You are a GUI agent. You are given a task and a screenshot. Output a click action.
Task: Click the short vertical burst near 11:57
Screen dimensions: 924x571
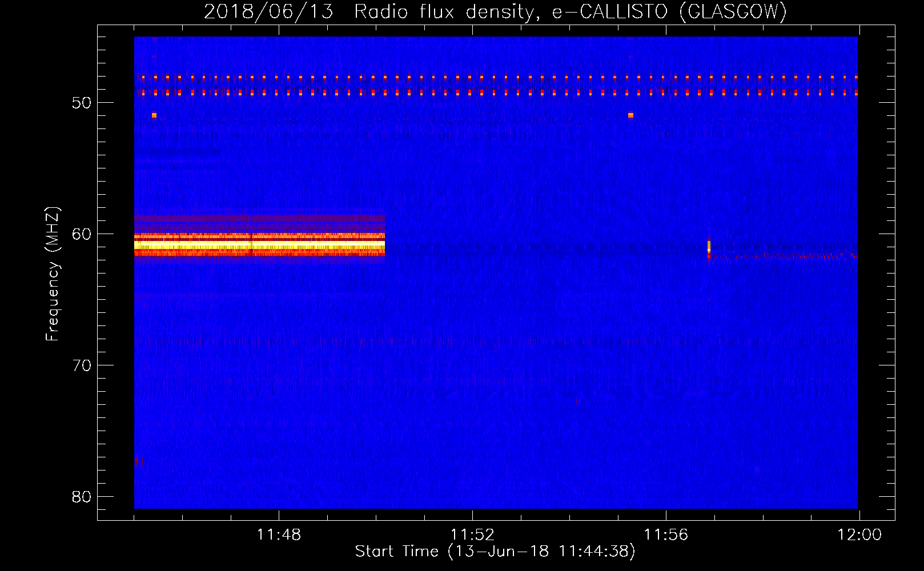(709, 249)
